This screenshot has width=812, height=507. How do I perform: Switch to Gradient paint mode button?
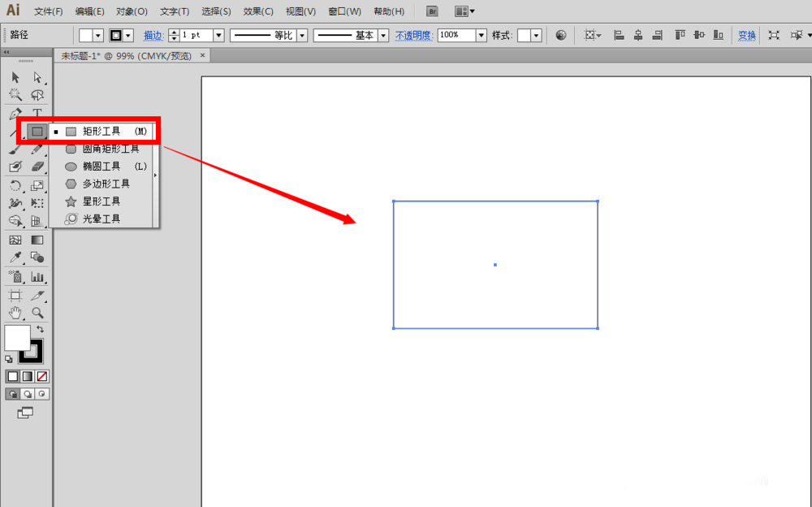27,376
